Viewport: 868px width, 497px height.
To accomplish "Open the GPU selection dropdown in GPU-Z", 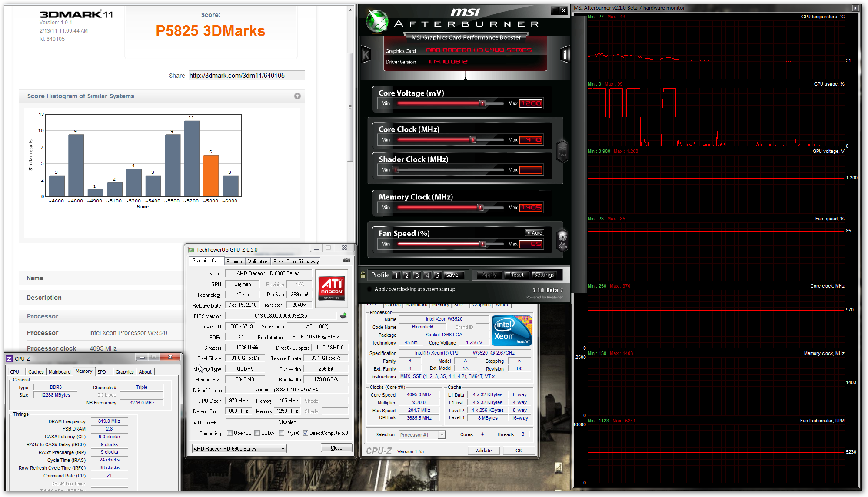I will point(239,449).
